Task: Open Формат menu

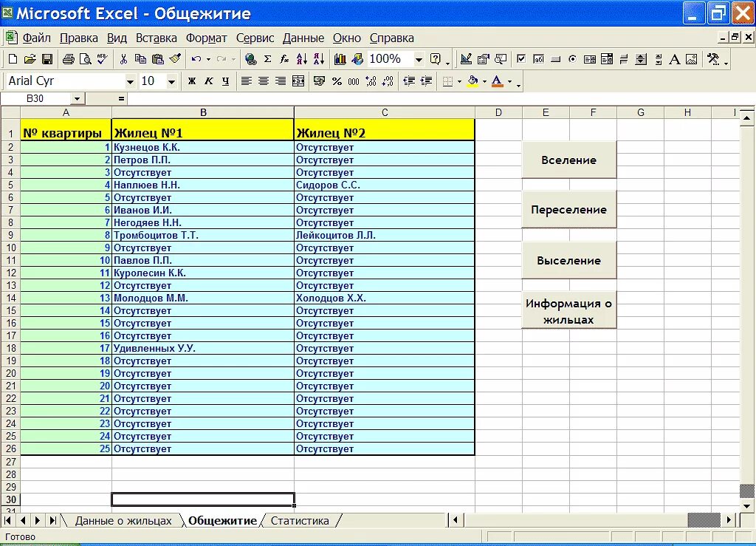Action: click(x=206, y=38)
